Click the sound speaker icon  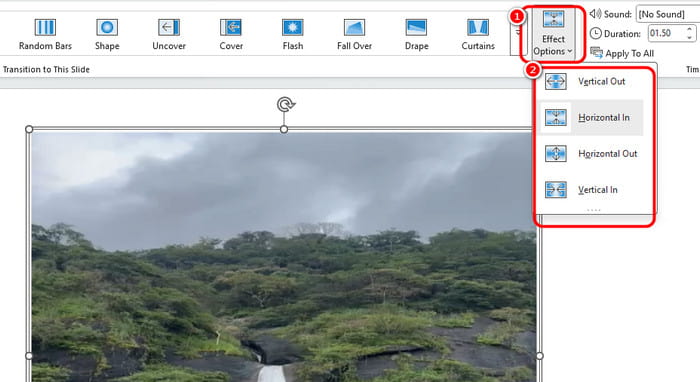click(595, 14)
